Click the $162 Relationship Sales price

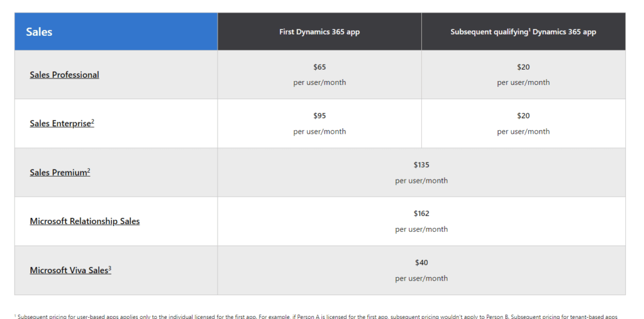click(x=421, y=214)
